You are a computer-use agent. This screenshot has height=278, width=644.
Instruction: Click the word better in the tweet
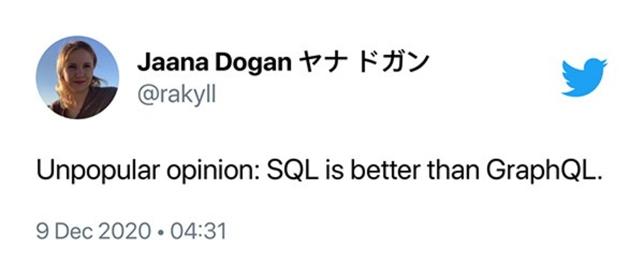tap(385, 172)
